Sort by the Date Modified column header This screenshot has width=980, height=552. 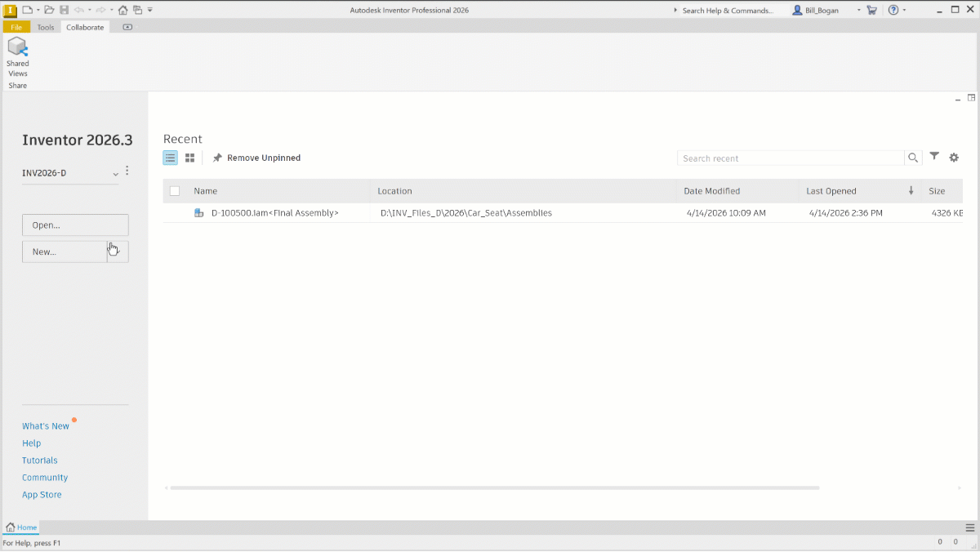coord(712,191)
